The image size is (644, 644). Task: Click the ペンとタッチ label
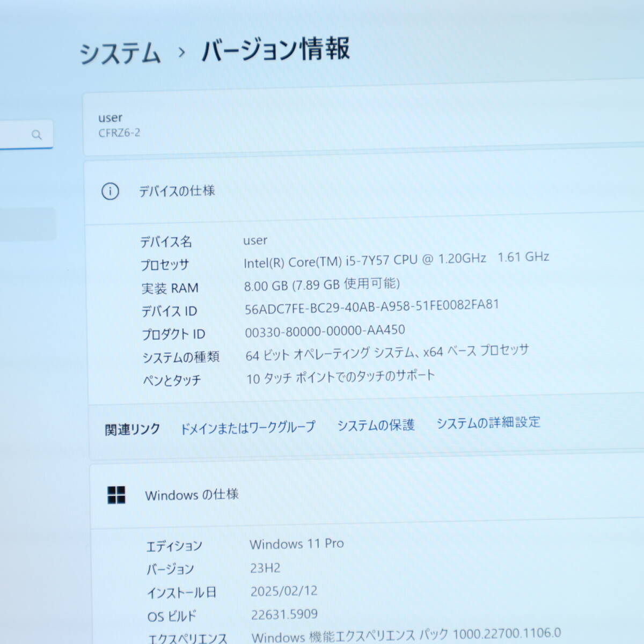tap(172, 380)
